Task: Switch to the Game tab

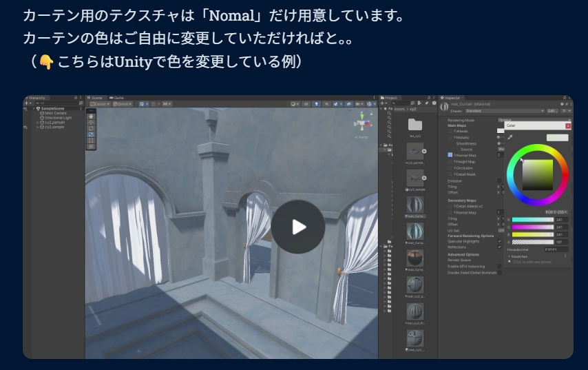Action: 116,98
